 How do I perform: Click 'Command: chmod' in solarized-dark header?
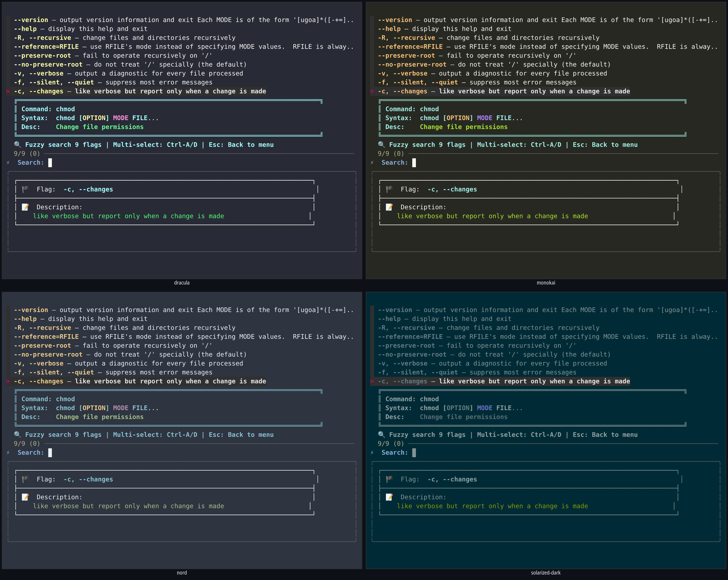tap(412, 399)
